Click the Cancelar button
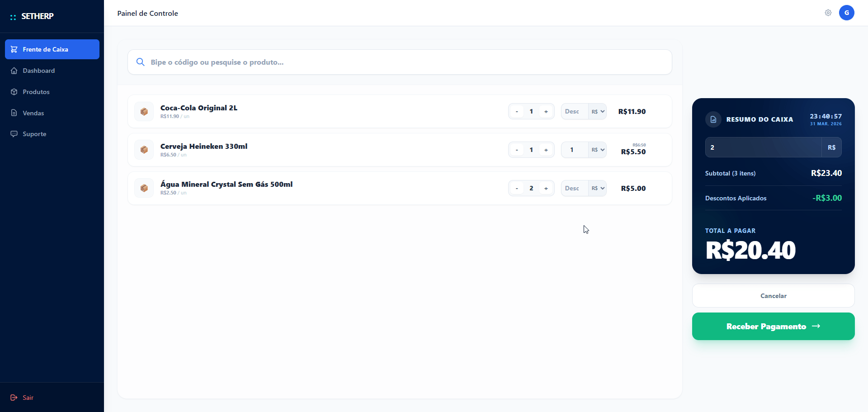This screenshot has height=412, width=868. click(773, 296)
